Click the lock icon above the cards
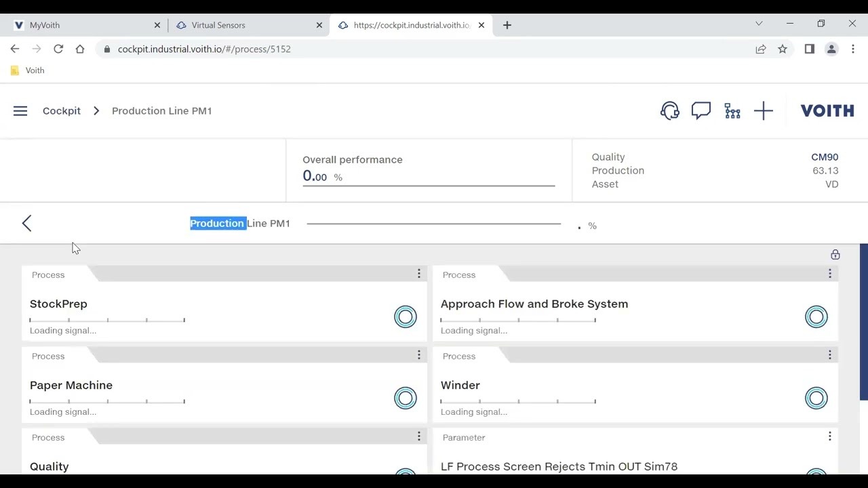The width and height of the screenshot is (868, 488). (835, 254)
